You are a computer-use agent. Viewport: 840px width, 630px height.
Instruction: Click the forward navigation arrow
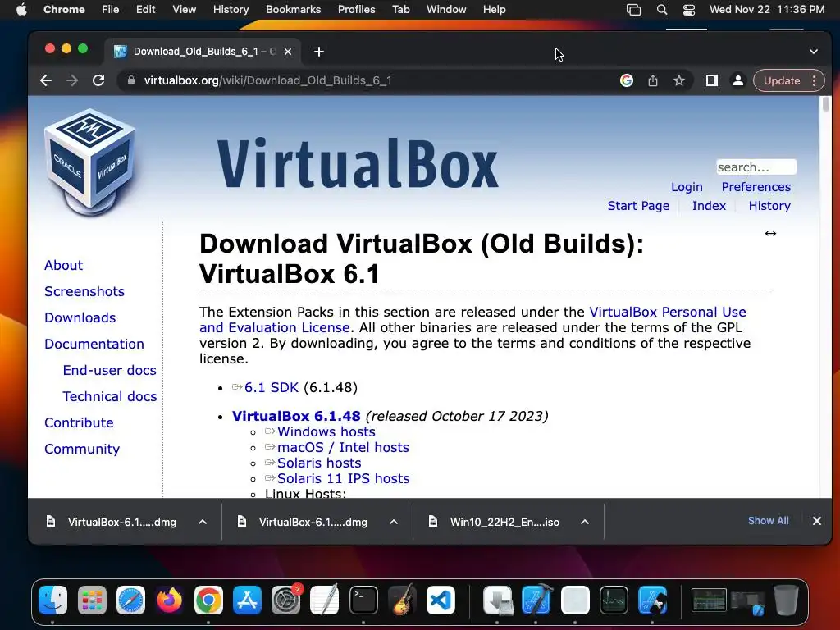click(72, 81)
